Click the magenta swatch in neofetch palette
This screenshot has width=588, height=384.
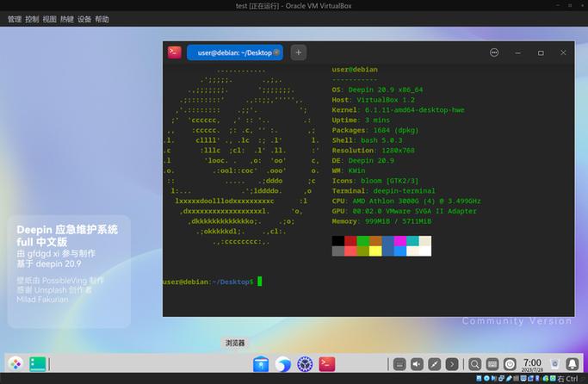400,241
